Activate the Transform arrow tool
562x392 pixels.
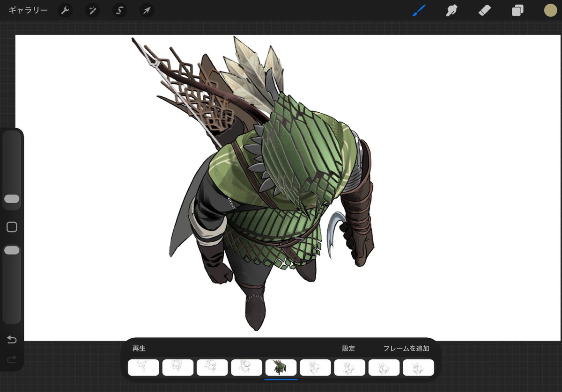point(147,10)
